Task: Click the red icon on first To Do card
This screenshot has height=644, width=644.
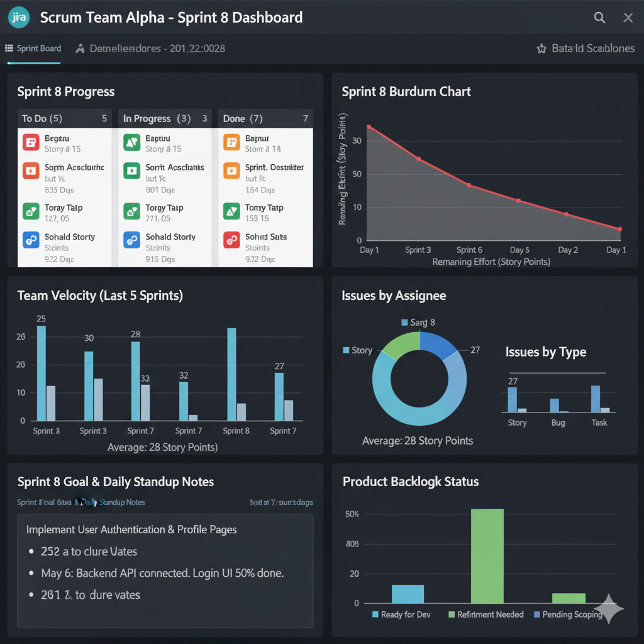Action: [31, 142]
